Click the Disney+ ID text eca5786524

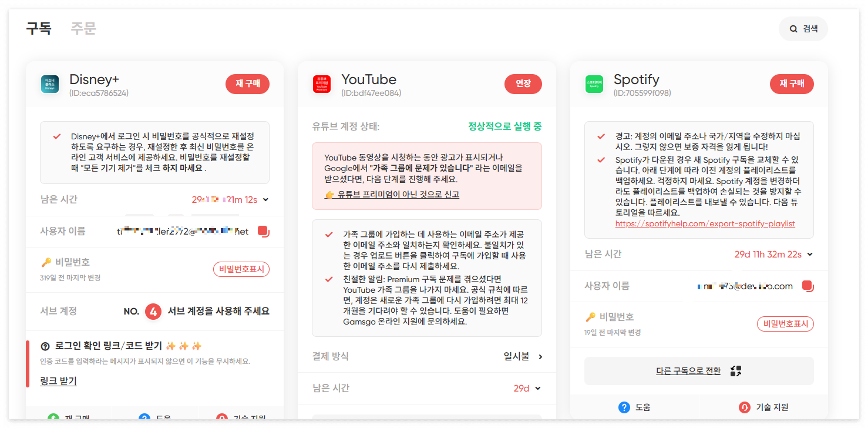(x=99, y=93)
